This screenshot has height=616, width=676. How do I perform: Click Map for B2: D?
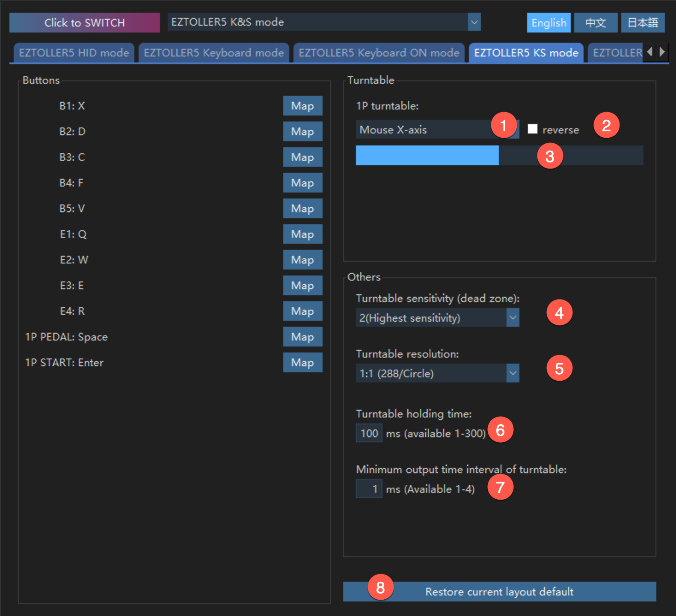click(302, 131)
